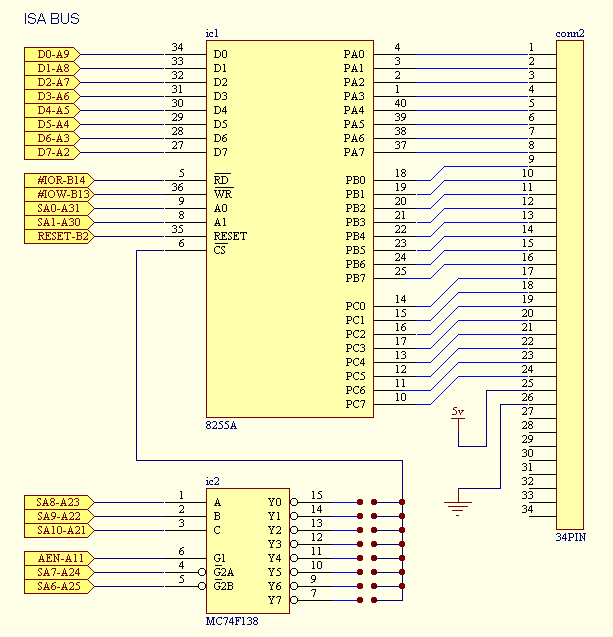Click the #IOW-B13 port tag
Screen dimensions: 613x637
click(x=59, y=194)
